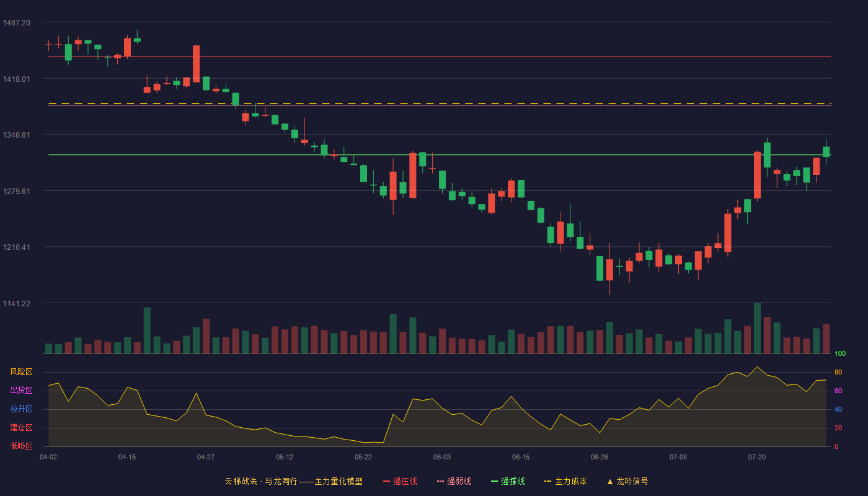This screenshot has width=868, height=496.
Task: Click the 1487.20 price axis label
Action: pos(17,22)
